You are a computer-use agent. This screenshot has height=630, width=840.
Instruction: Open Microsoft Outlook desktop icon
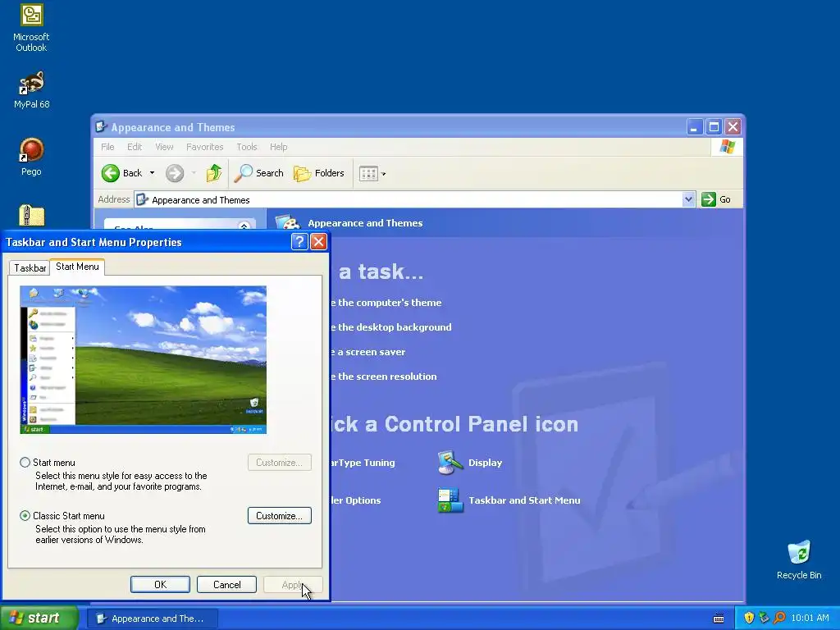[x=31, y=28]
